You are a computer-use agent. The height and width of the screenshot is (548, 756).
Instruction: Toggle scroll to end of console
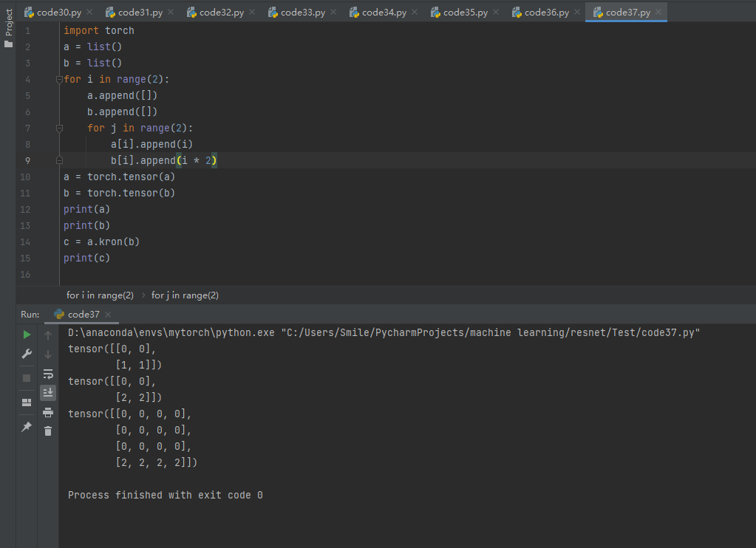(48, 393)
